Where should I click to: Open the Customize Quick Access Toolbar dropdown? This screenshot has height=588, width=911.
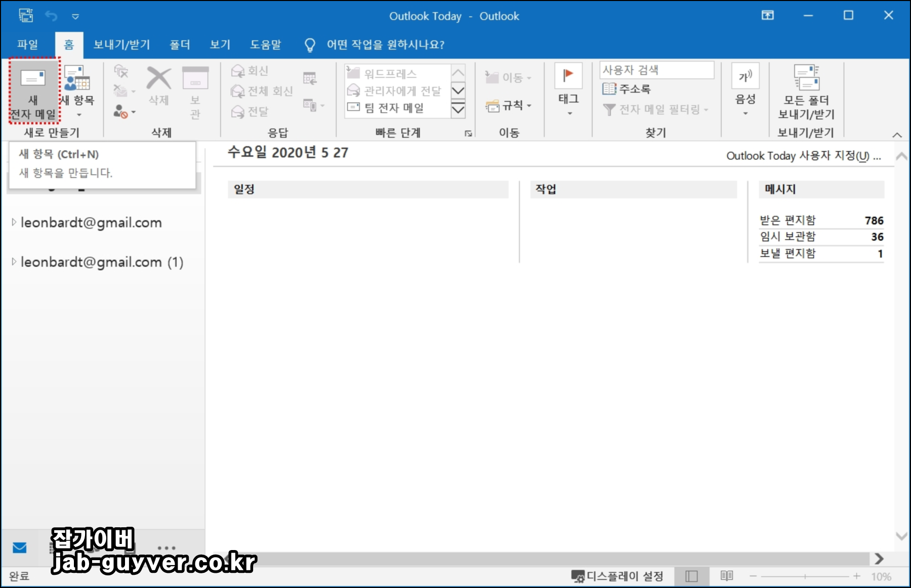tap(75, 16)
